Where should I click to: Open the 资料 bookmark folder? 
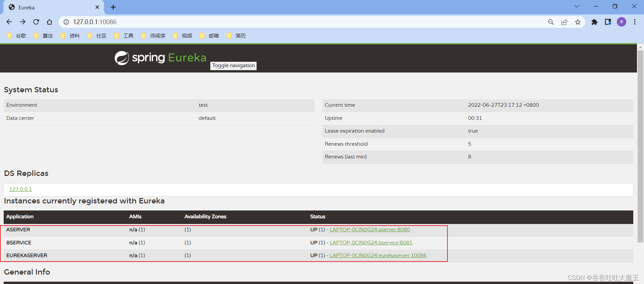pyautogui.click(x=70, y=36)
